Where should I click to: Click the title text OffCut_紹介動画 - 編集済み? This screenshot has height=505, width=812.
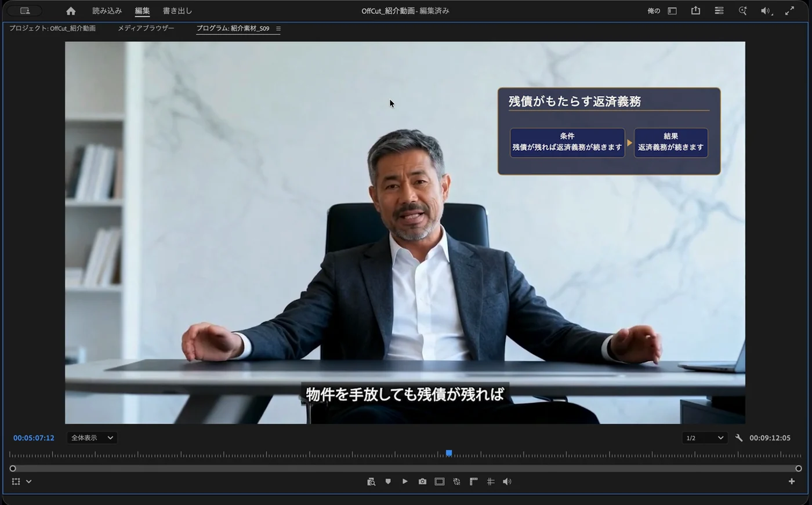(405, 10)
